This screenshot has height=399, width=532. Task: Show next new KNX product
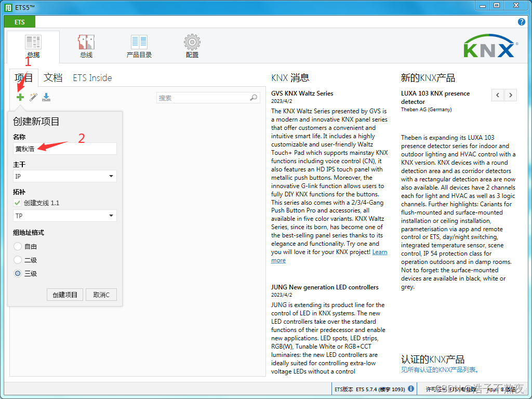click(x=511, y=95)
